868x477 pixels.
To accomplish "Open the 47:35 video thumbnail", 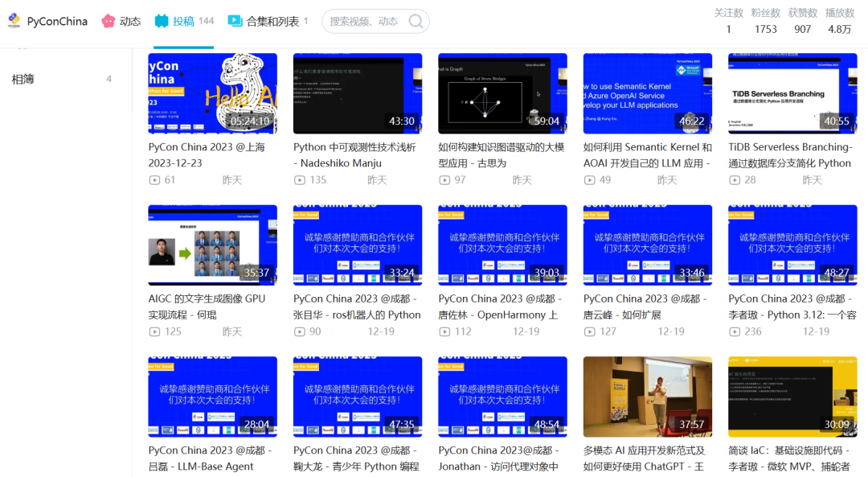I will click(x=358, y=397).
